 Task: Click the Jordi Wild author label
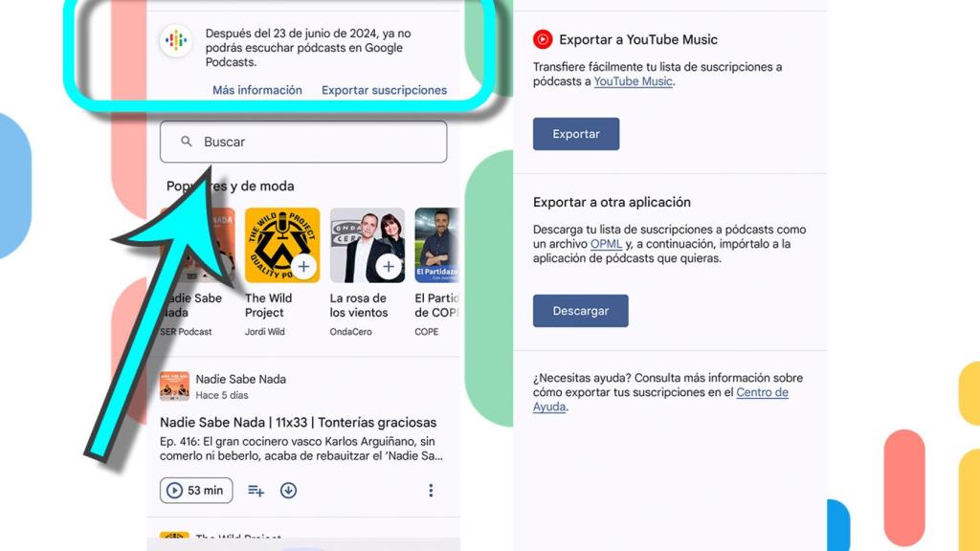pyautogui.click(x=264, y=332)
